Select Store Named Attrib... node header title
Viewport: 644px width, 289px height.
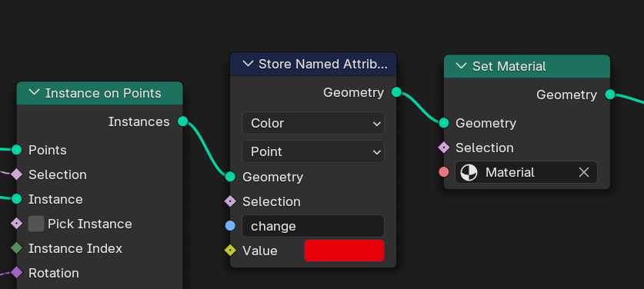(x=323, y=64)
